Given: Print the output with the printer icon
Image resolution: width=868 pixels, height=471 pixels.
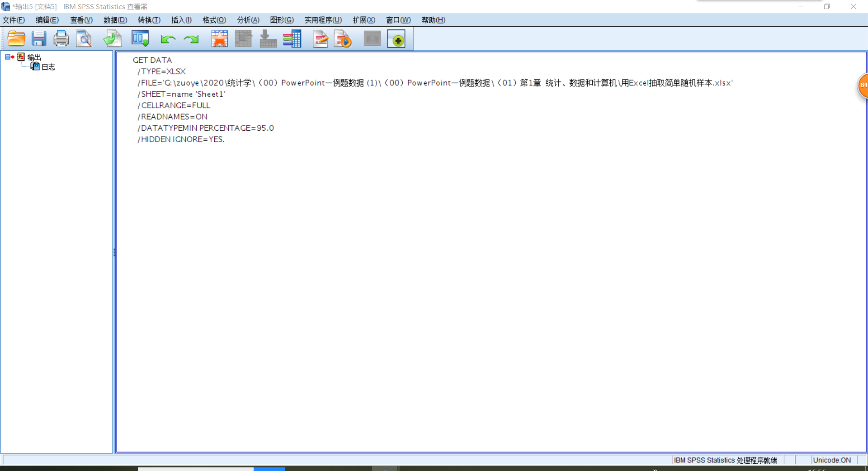Looking at the screenshot, I should point(61,39).
